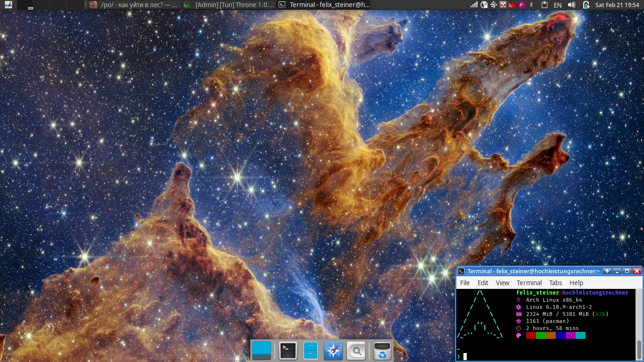This screenshot has height=362, width=644.
Task: Click the red color block in terminal
Action: [531, 335]
